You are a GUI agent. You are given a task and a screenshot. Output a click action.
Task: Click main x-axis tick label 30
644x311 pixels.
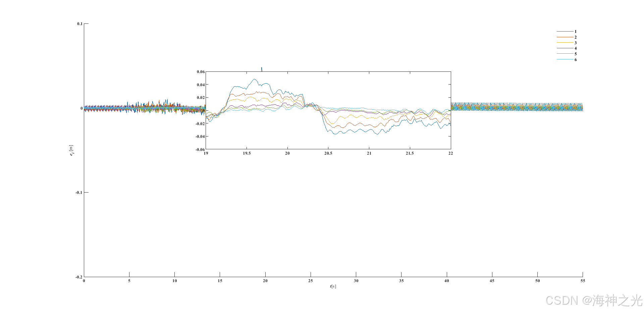(x=356, y=281)
